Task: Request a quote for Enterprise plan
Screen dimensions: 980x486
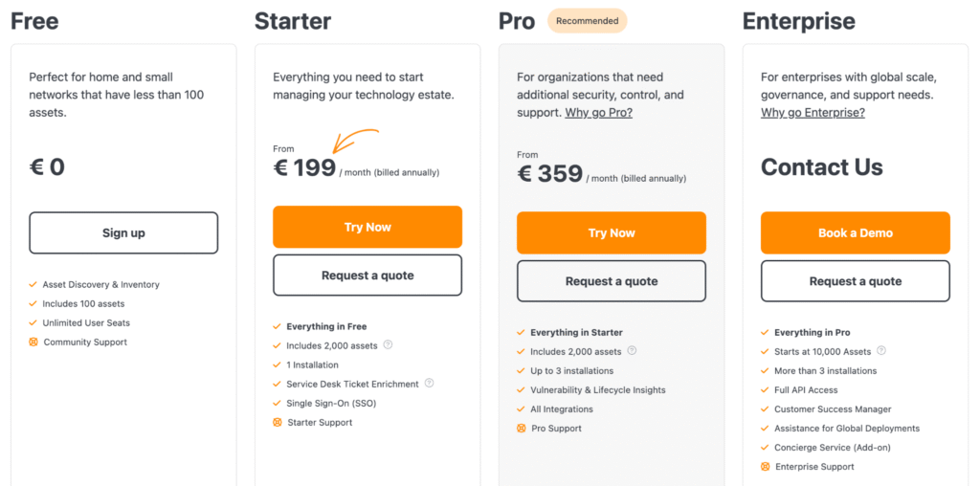Action: pos(856,281)
